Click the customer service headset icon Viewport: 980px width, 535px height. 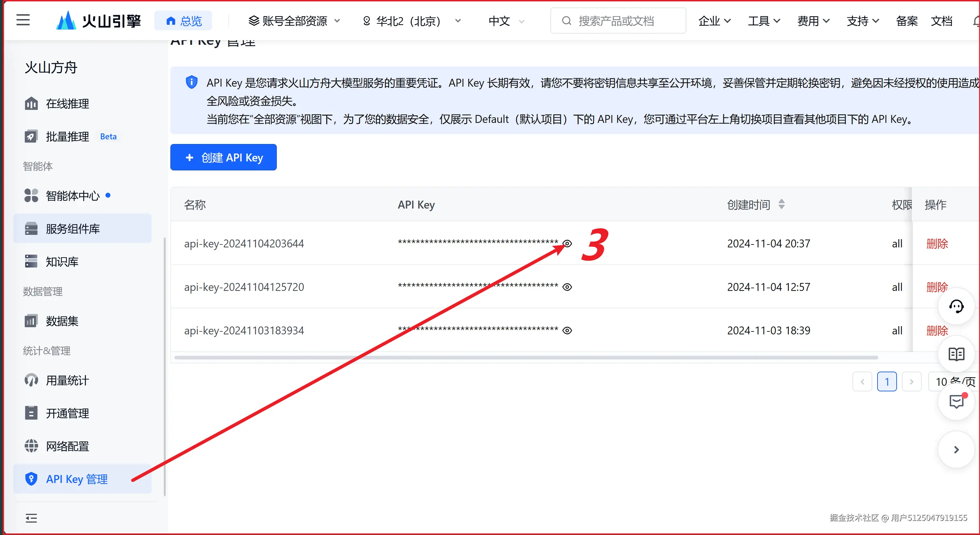point(956,306)
